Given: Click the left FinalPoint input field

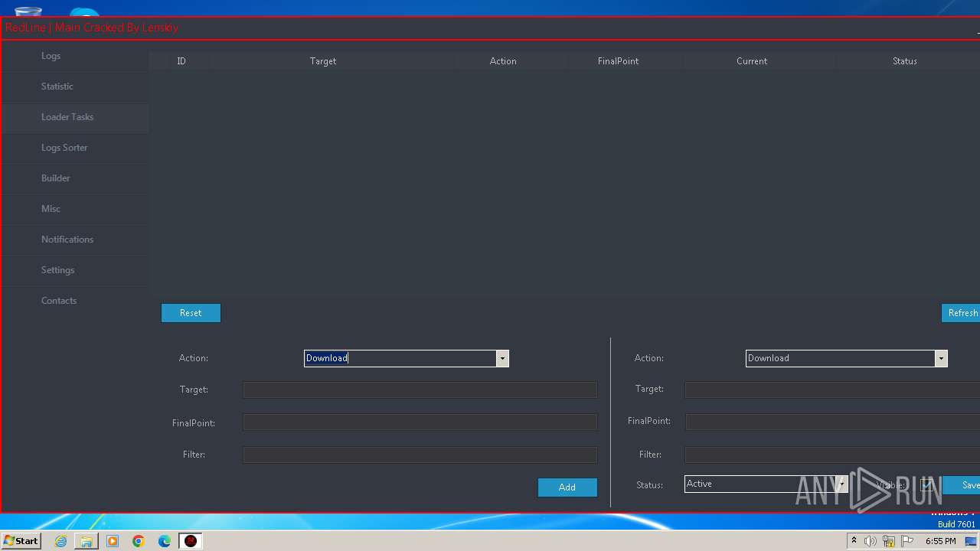Looking at the screenshot, I should pyautogui.click(x=420, y=422).
